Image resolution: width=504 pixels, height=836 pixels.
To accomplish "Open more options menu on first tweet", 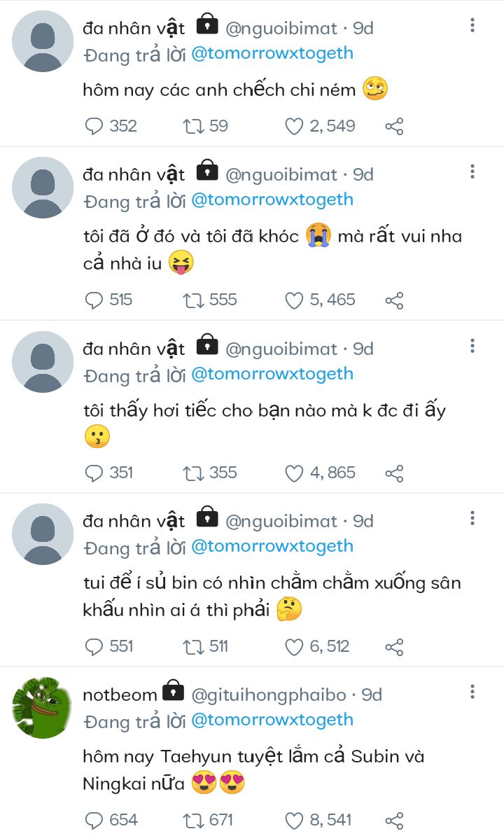I will [472, 26].
